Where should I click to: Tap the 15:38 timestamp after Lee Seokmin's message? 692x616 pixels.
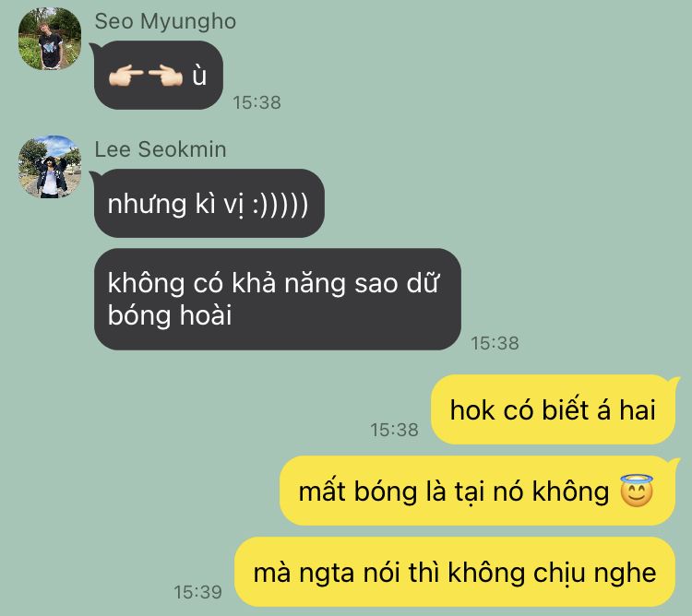tap(495, 343)
